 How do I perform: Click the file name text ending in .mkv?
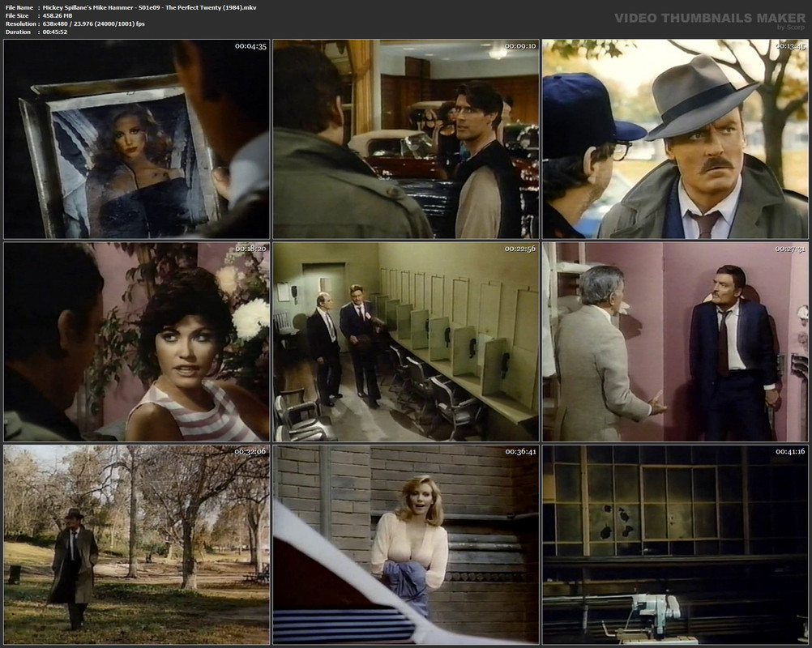[150, 8]
